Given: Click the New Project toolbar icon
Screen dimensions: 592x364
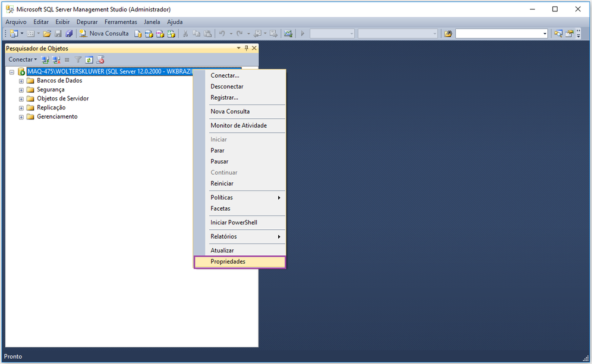Looking at the screenshot, I should click(14, 34).
